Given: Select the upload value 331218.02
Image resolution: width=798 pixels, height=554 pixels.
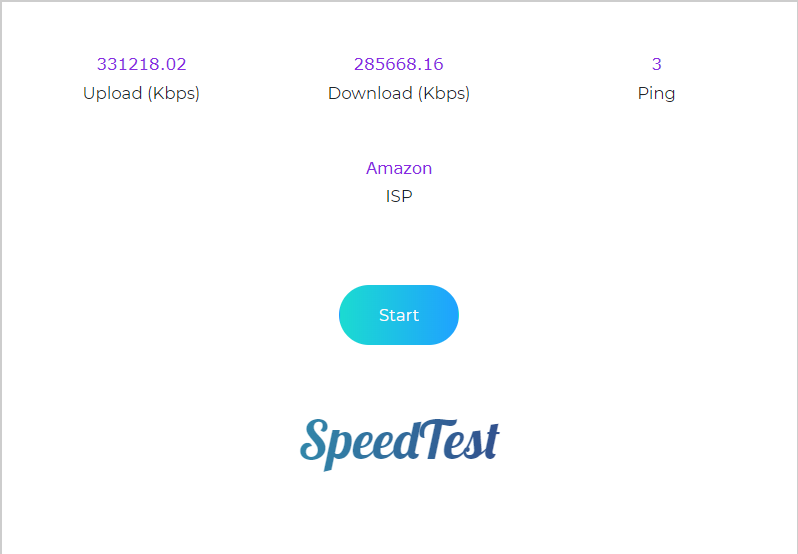Looking at the screenshot, I should 141,64.
